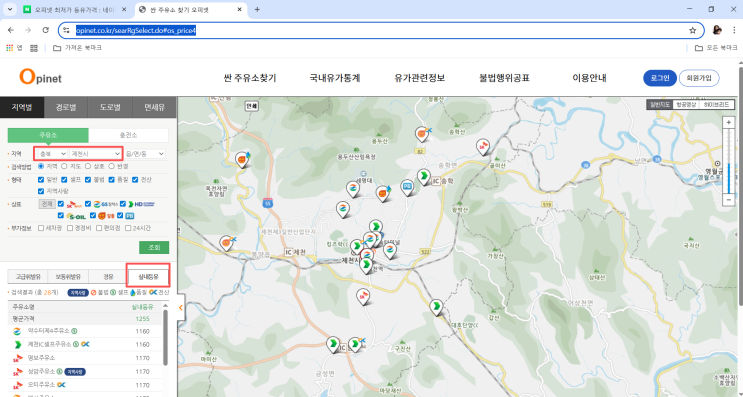Switch map to 항공영상 view

tap(686, 105)
